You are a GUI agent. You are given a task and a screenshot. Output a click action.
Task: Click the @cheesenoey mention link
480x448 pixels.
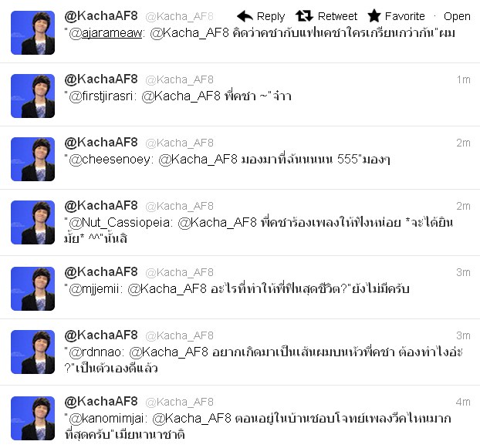pyautogui.click(x=110, y=160)
